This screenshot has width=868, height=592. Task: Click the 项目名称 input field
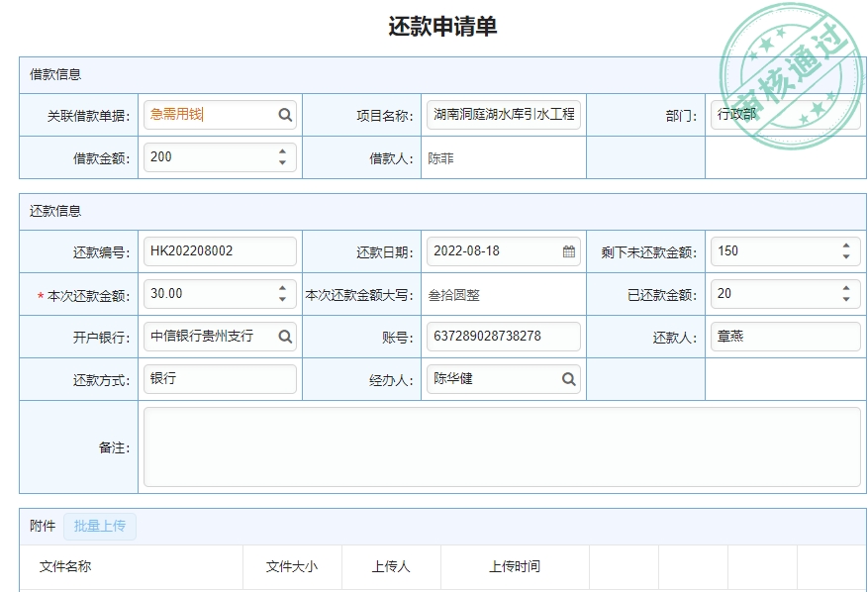(503, 115)
